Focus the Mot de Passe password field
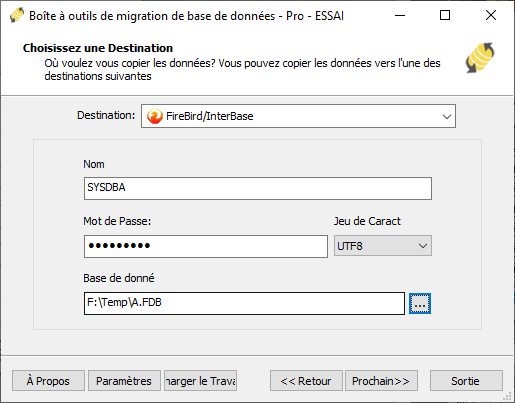515x403 pixels. [206, 246]
